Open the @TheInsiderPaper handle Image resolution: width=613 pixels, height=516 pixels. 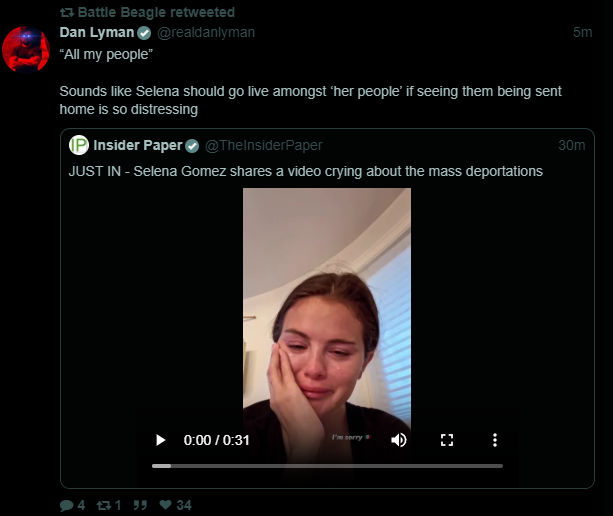(264, 145)
